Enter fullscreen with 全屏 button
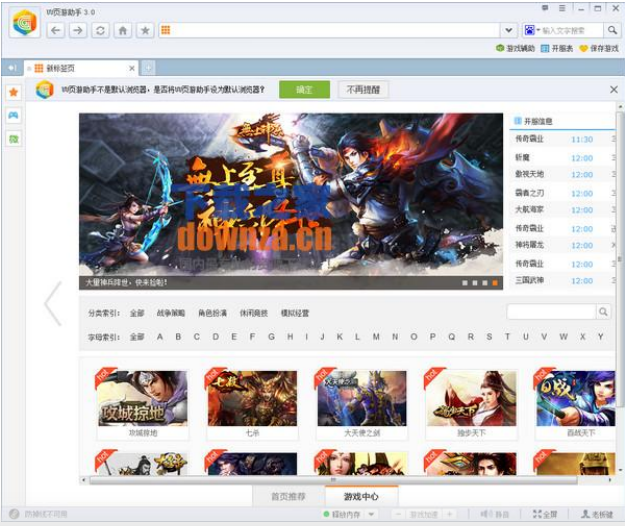This screenshot has width=625, height=526. [x=545, y=514]
